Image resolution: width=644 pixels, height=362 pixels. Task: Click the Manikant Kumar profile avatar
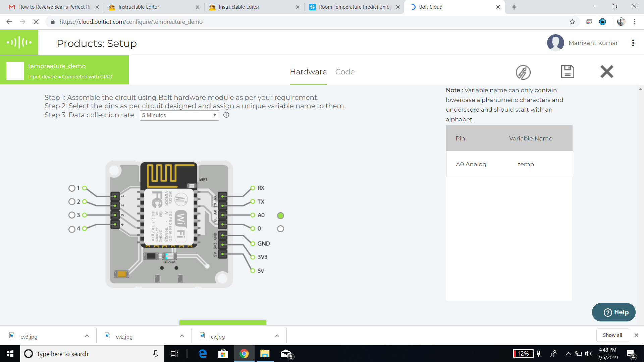click(x=555, y=43)
